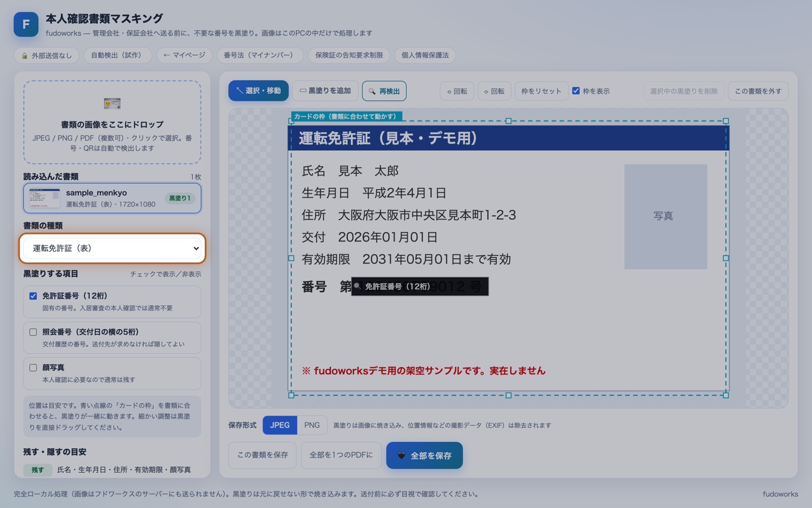
Task: Click 氏名 見本 太郎 text on card
Action: 350,171
